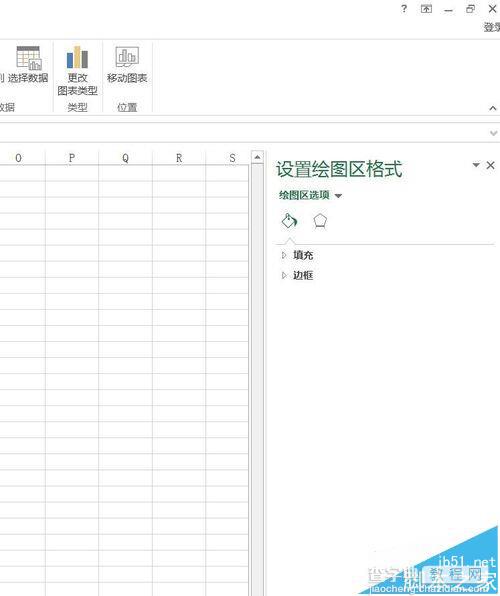
Task: Open Ribbon Display Options icon
Action: click(426, 9)
